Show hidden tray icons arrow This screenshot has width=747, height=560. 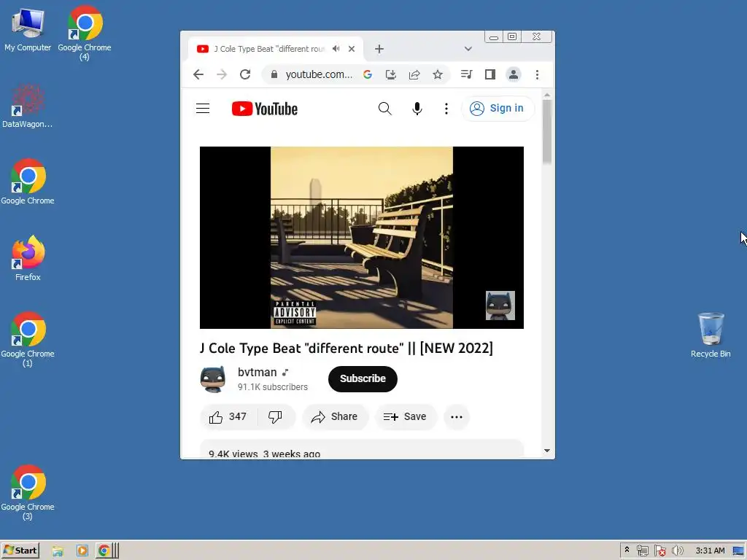pyautogui.click(x=627, y=550)
